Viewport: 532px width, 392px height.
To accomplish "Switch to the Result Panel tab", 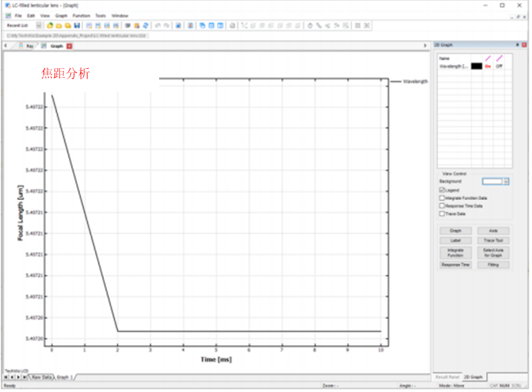I will point(447,378).
